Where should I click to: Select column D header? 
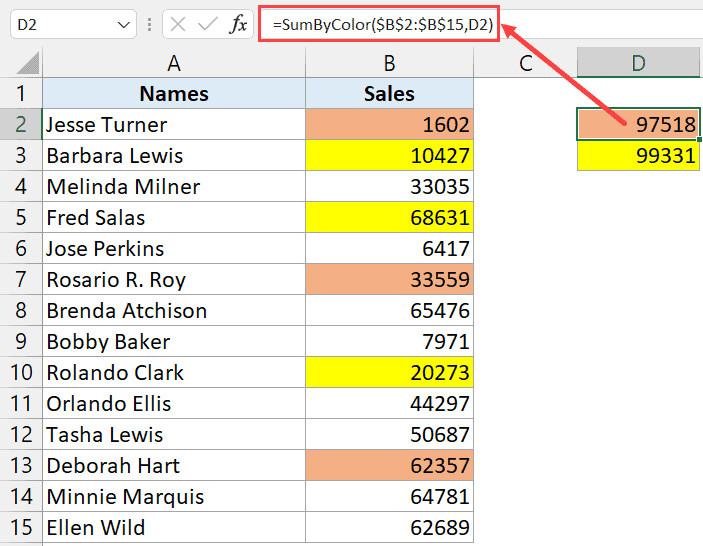pyautogui.click(x=639, y=64)
